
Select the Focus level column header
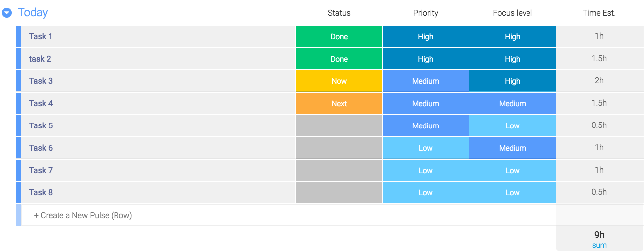pyautogui.click(x=513, y=13)
